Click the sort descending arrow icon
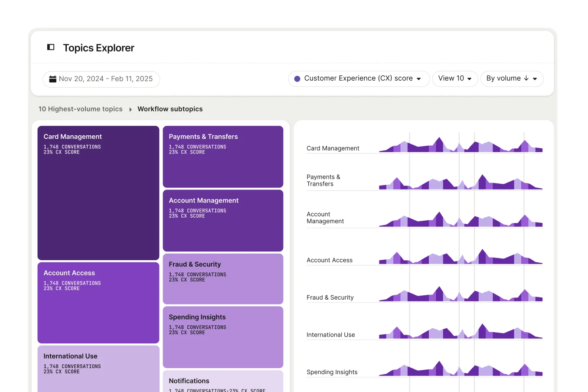The height and width of the screenshot is (392, 588). coord(526,78)
